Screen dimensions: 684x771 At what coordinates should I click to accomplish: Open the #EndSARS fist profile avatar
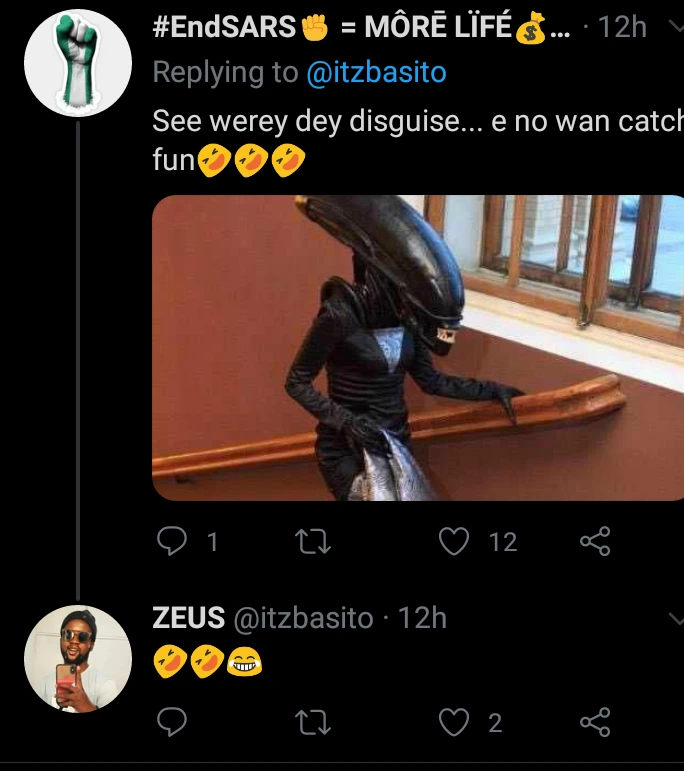pyautogui.click(x=78, y=63)
